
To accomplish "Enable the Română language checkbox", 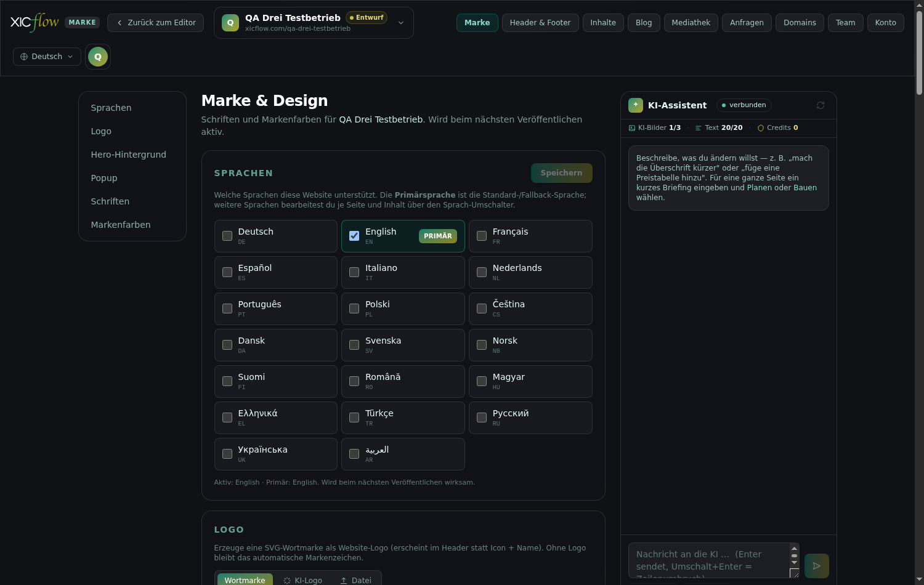I will click(354, 381).
